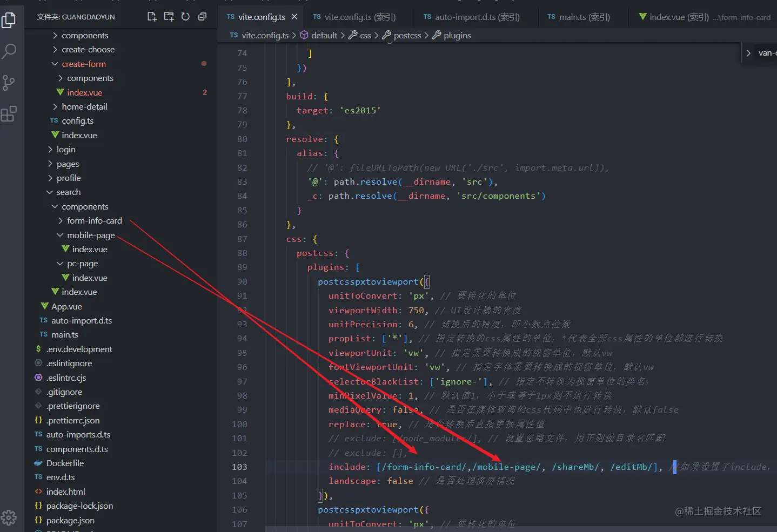777x532 pixels.
Task: Expand the profile folder
Action: coord(69,178)
